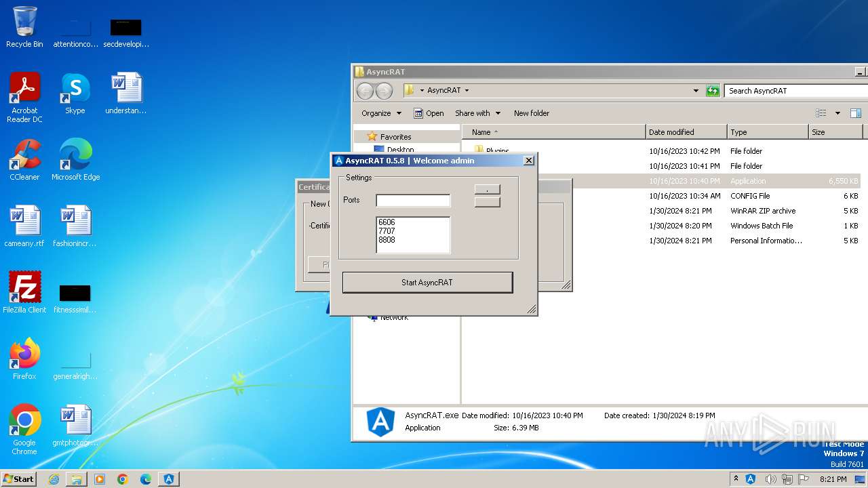Click New folder in Explorer toolbar
The width and height of the screenshot is (868, 488).
(x=532, y=113)
